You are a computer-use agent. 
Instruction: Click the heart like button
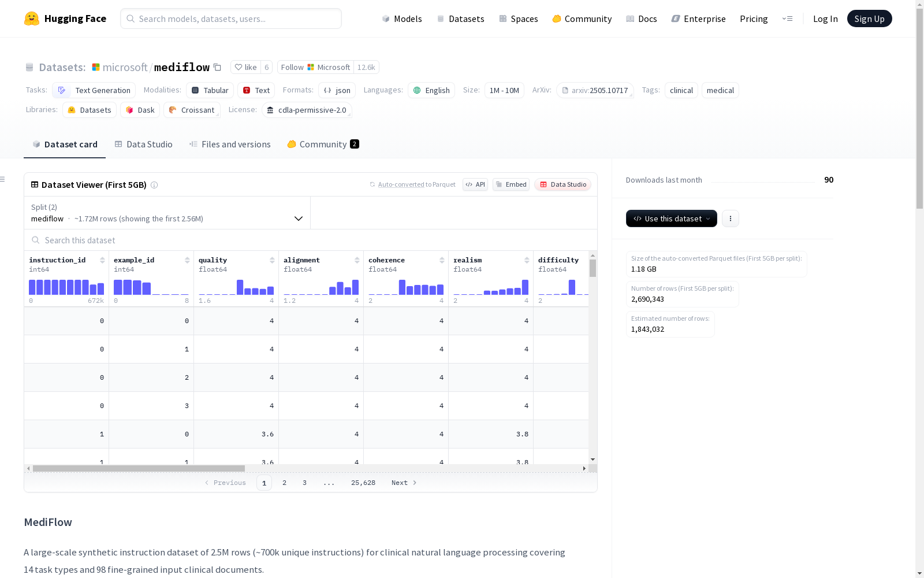[245, 67]
